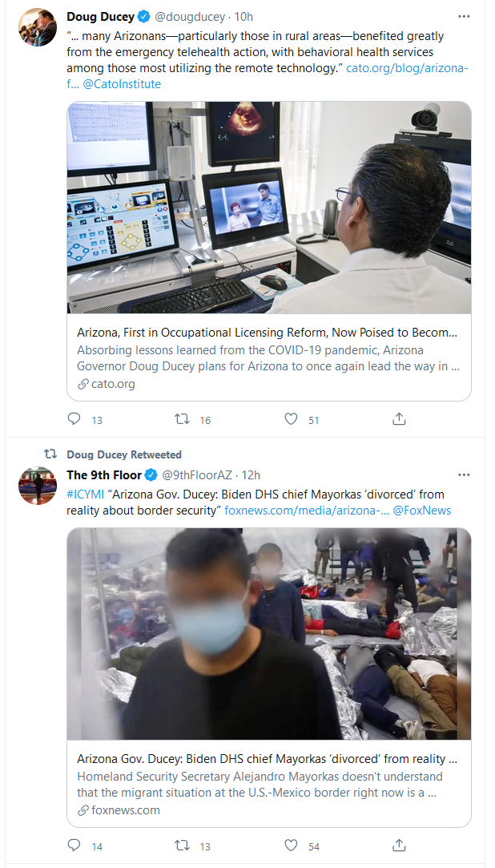Reply to Doug Ducey's telehealth tweet

click(74, 420)
